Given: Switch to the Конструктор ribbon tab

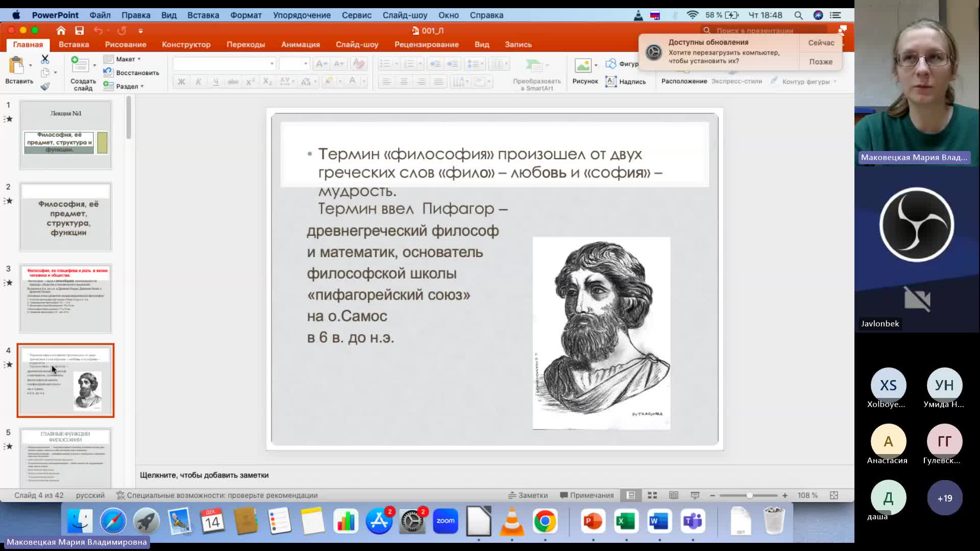Looking at the screenshot, I should [x=186, y=44].
